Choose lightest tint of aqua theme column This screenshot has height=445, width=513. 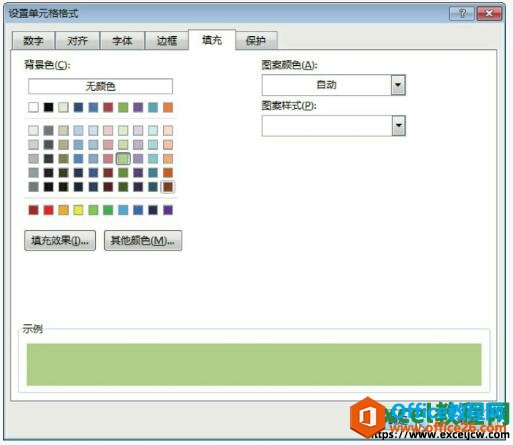pyautogui.click(x=153, y=130)
